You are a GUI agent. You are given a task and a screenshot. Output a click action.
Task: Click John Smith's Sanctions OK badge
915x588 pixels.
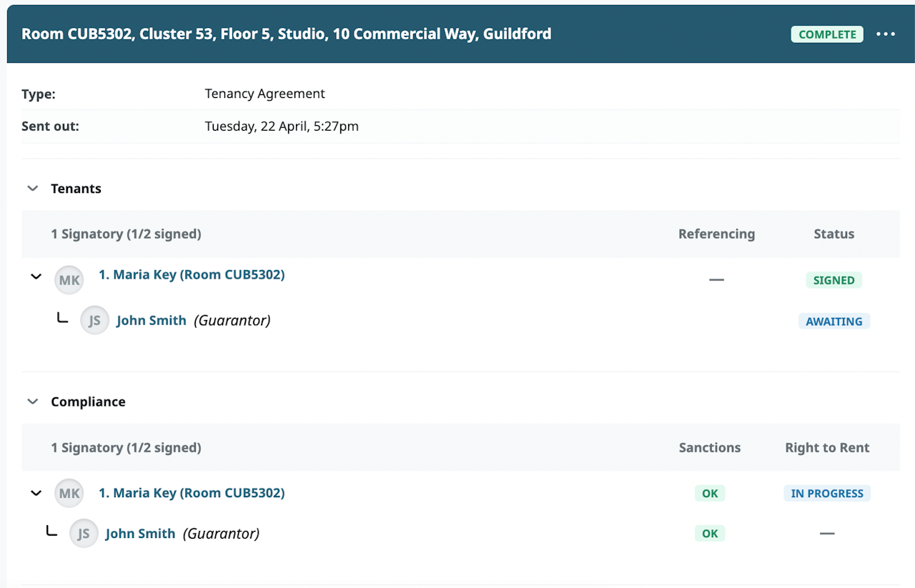[x=710, y=534]
